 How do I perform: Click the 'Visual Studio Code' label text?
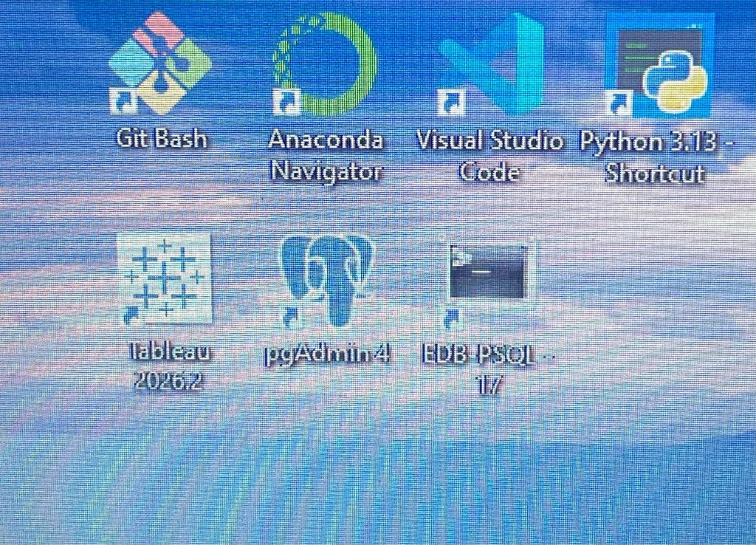click(x=489, y=156)
